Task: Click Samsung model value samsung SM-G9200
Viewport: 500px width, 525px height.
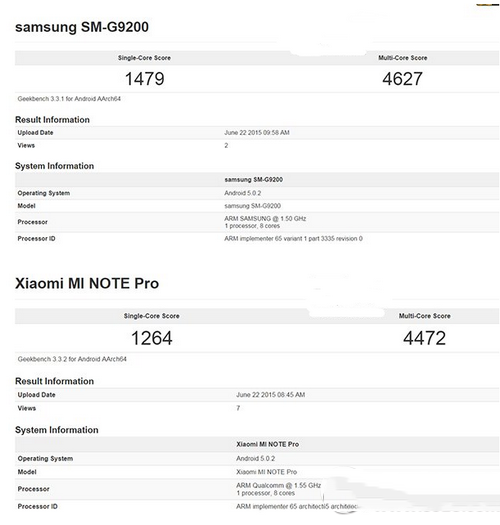Action: [253, 206]
